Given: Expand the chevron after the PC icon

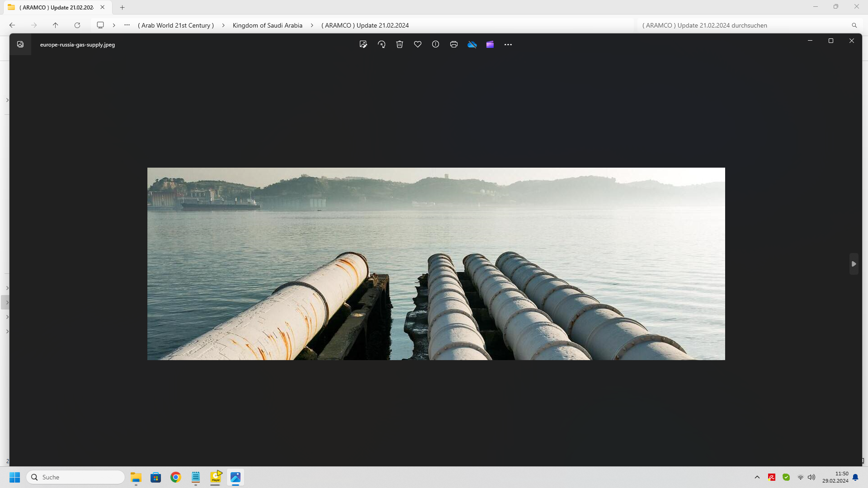Looking at the screenshot, I should coord(114,25).
